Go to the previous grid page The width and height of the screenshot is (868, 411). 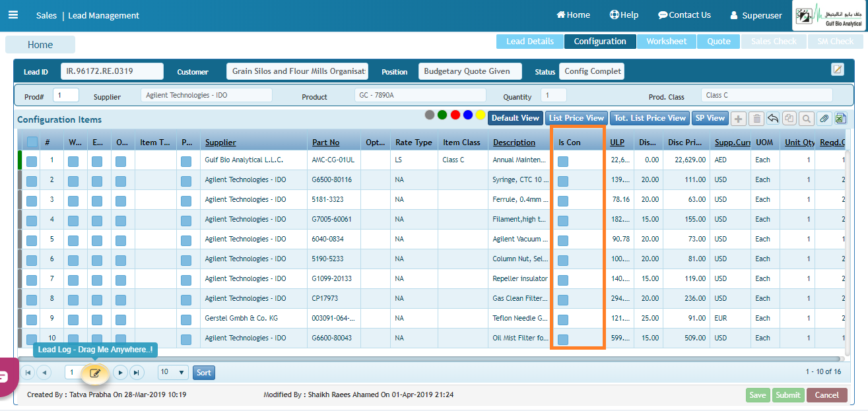tap(44, 373)
